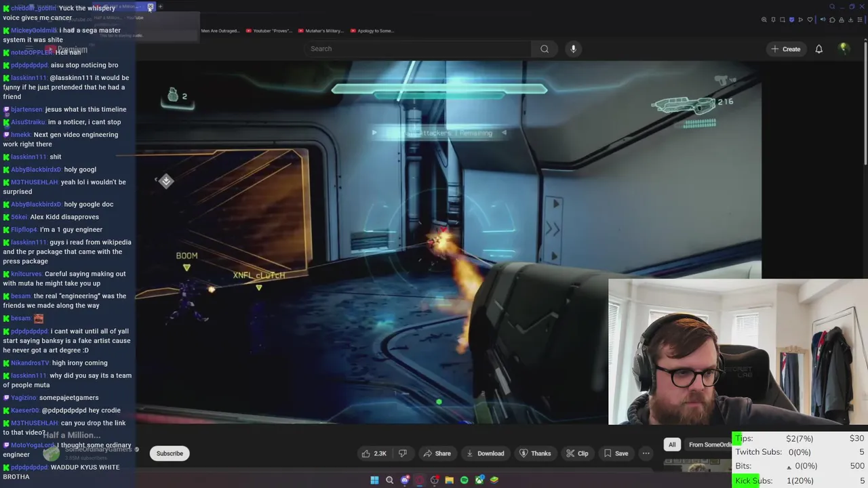Click the Create button
The height and width of the screenshot is (488, 868).
click(785, 49)
